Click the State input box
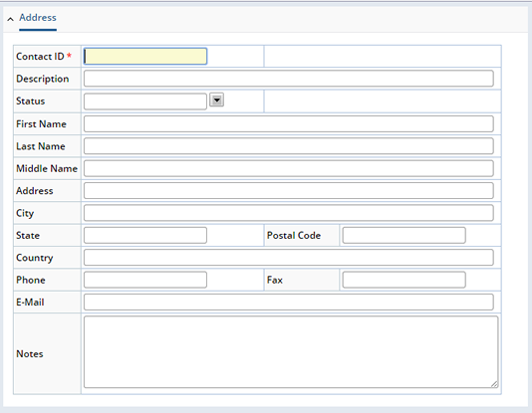 [145, 235]
